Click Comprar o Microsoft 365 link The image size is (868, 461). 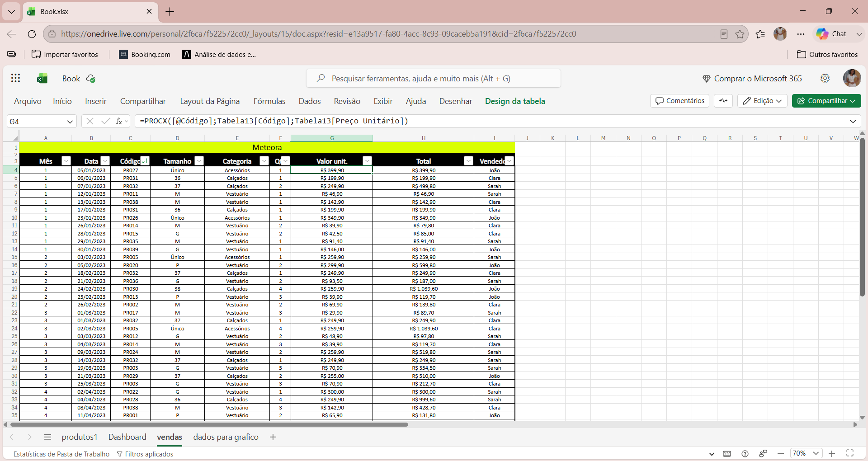(x=752, y=79)
